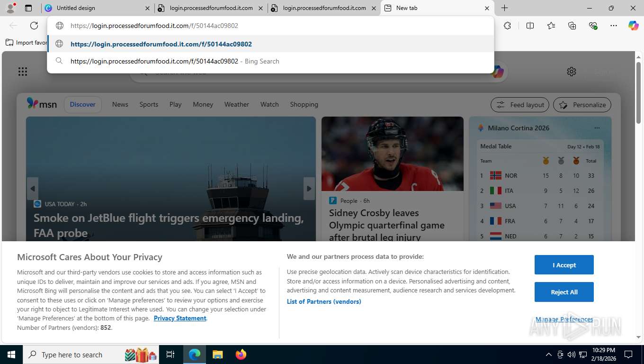Image resolution: width=644 pixels, height=364 pixels.
Task: Open the Windows Start menu
Action: coord(11,355)
